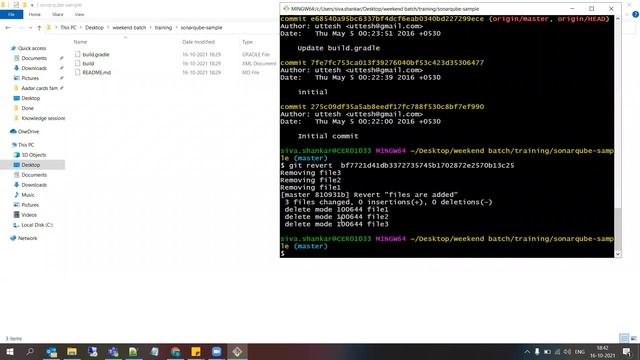Open taskbar search magnifier
Image resolution: width=640 pixels, height=360 pixels.
(x=30, y=351)
